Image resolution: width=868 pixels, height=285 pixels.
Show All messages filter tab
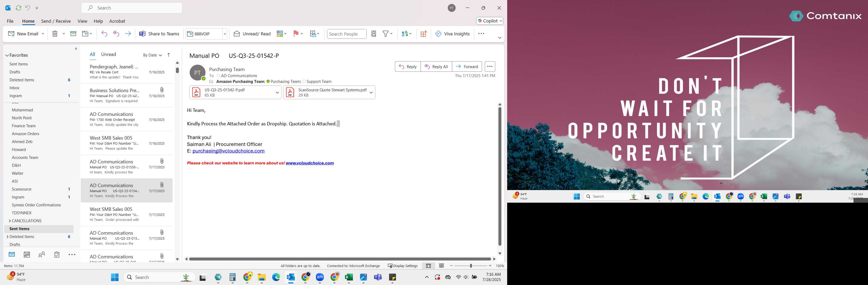(x=92, y=54)
